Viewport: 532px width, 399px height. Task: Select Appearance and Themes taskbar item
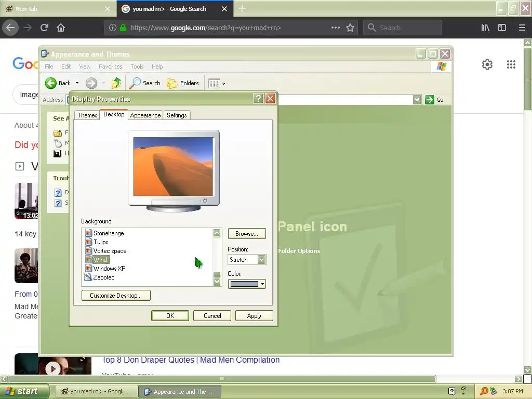coord(180,392)
